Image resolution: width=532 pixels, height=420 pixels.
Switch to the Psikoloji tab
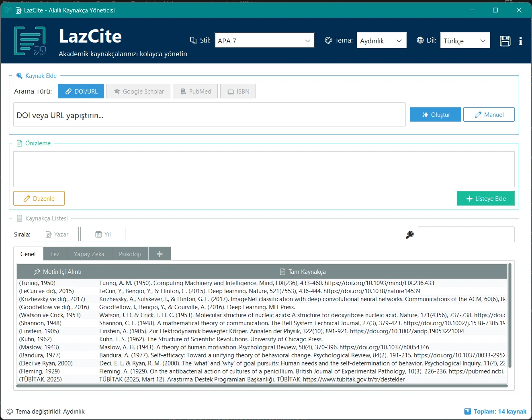pyautogui.click(x=130, y=254)
